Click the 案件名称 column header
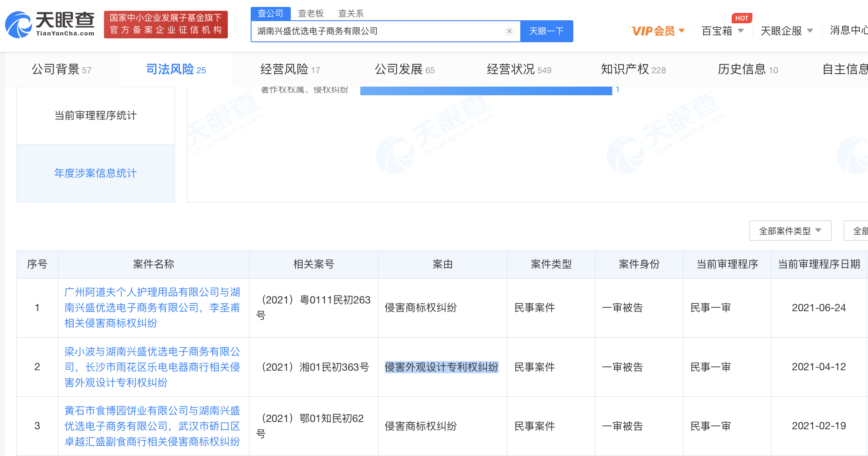868x456 pixels. click(154, 264)
